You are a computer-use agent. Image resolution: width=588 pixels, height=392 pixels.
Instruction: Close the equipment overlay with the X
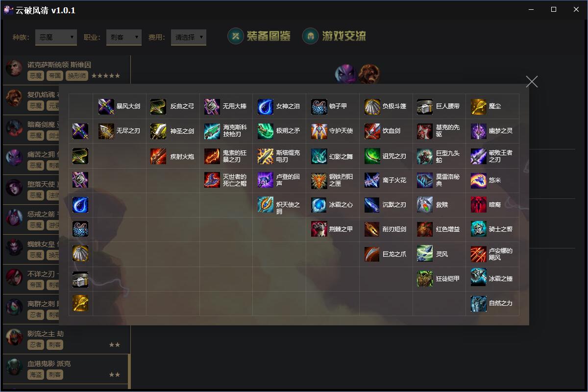click(532, 82)
